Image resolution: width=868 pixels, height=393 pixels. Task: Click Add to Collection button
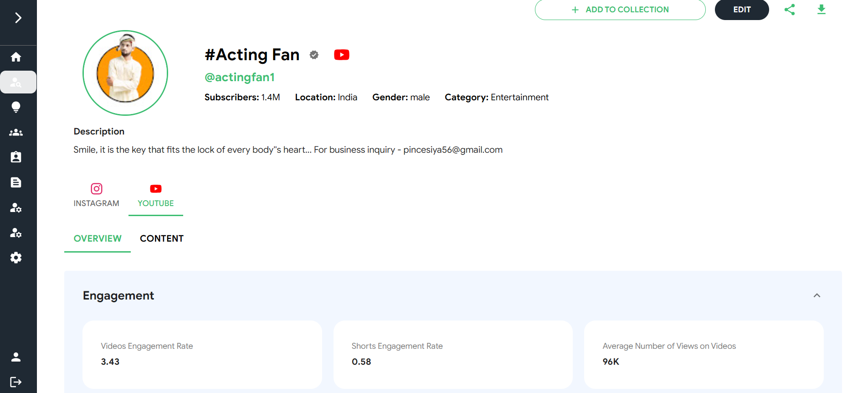point(620,10)
